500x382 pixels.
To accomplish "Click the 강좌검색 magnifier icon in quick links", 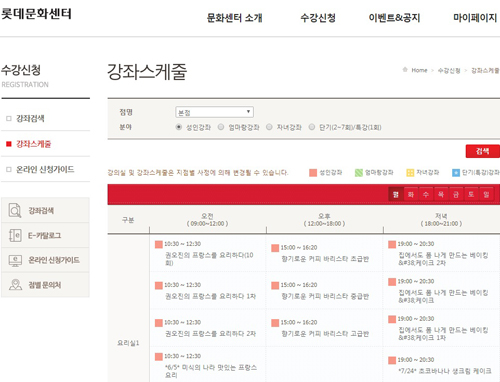I will pyautogui.click(x=15, y=210).
